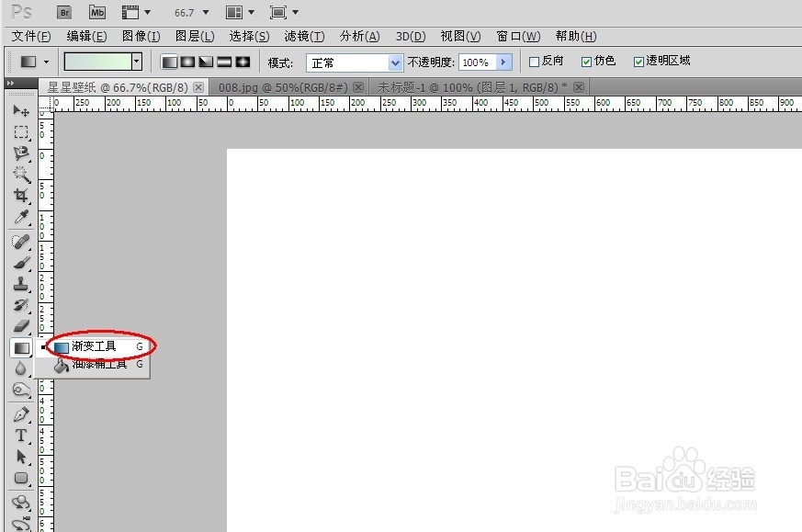Open Mini Bridge via Mb icon
Image resolution: width=802 pixels, height=532 pixels.
point(97,12)
